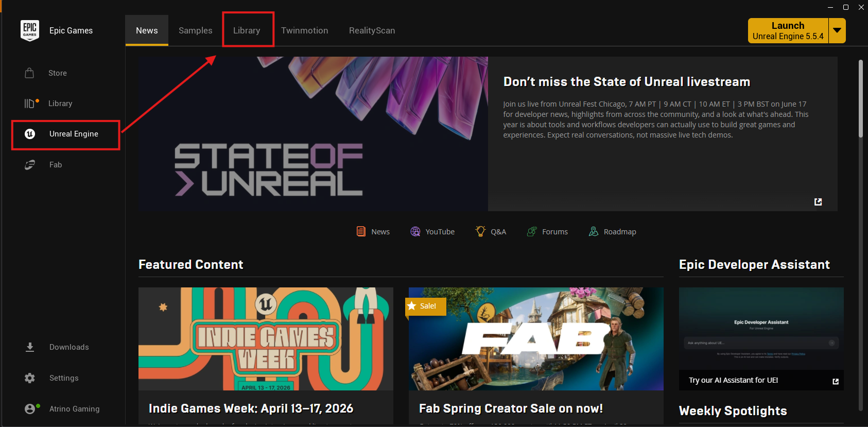
Task: Open the Store shopping bag icon
Action: click(x=29, y=73)
